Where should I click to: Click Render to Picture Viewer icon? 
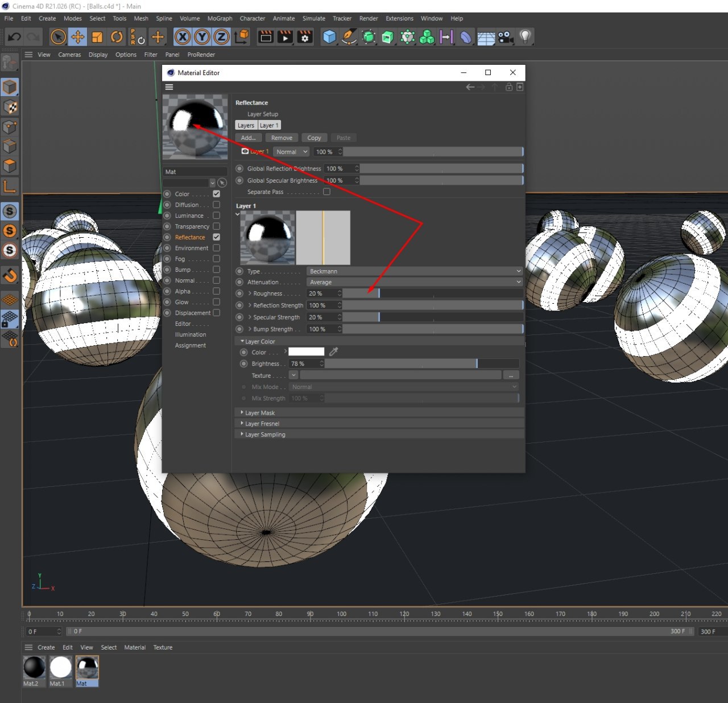pyautogui.click(x=285, y=38)
